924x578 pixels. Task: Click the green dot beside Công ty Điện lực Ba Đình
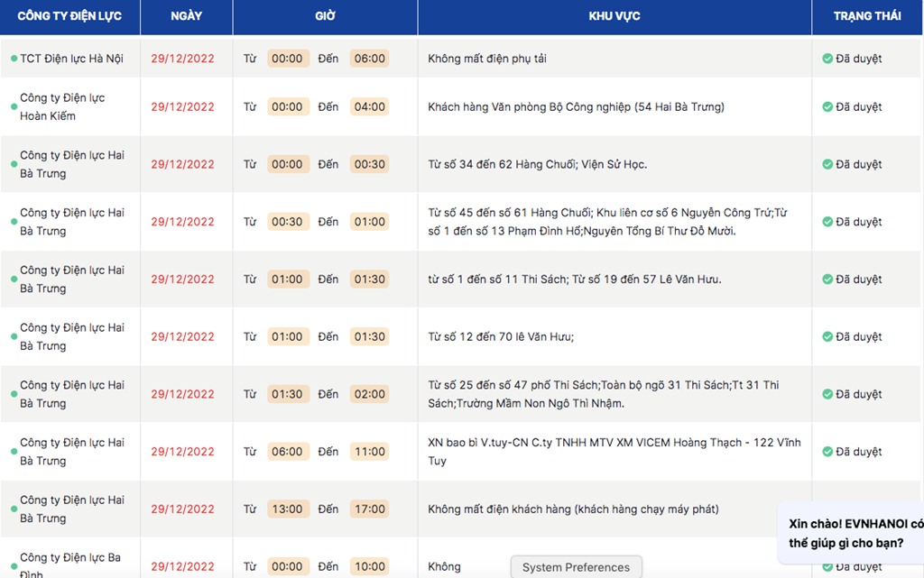click(x=14, y=567)
